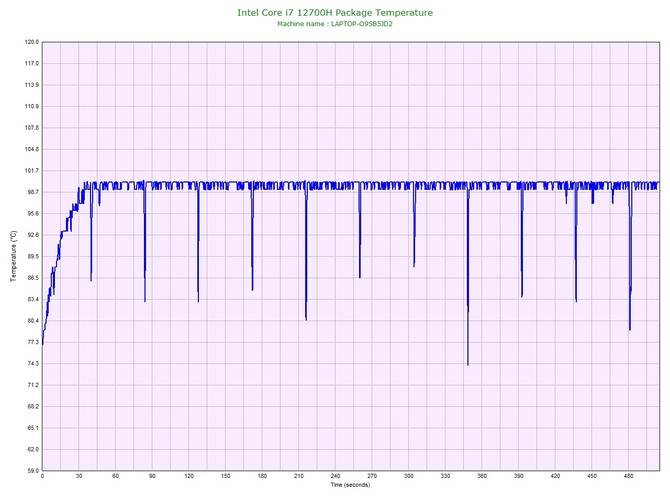Click the 120 seconds time axis label

[x=189, y=476]
